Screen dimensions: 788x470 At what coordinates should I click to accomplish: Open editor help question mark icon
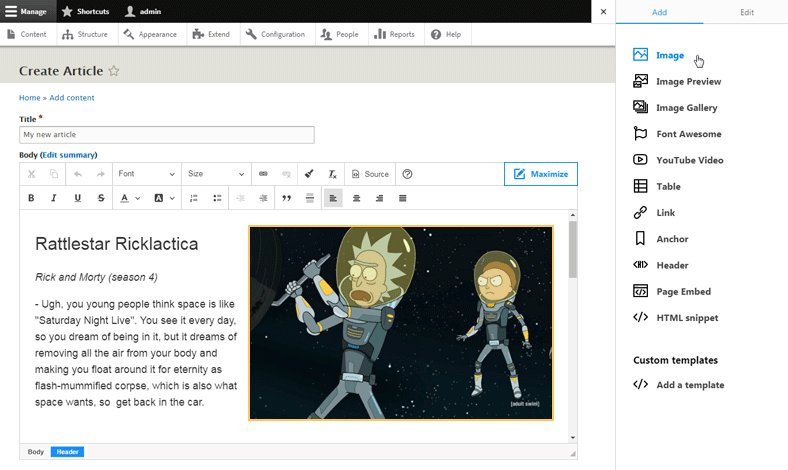click(x=408, y=174)
